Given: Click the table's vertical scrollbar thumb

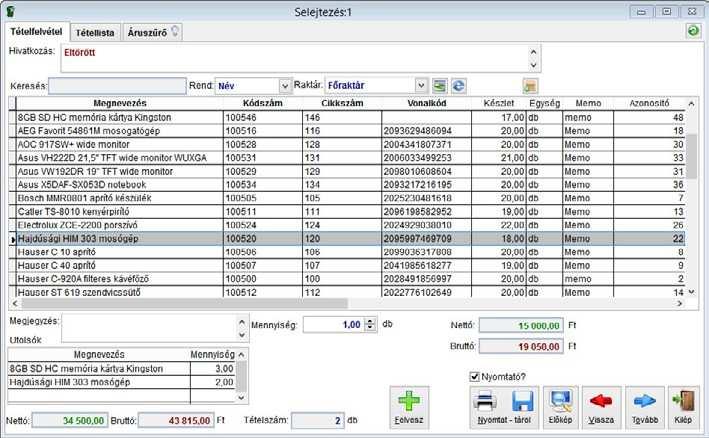Looking at the screenshot, I should 691,156.
